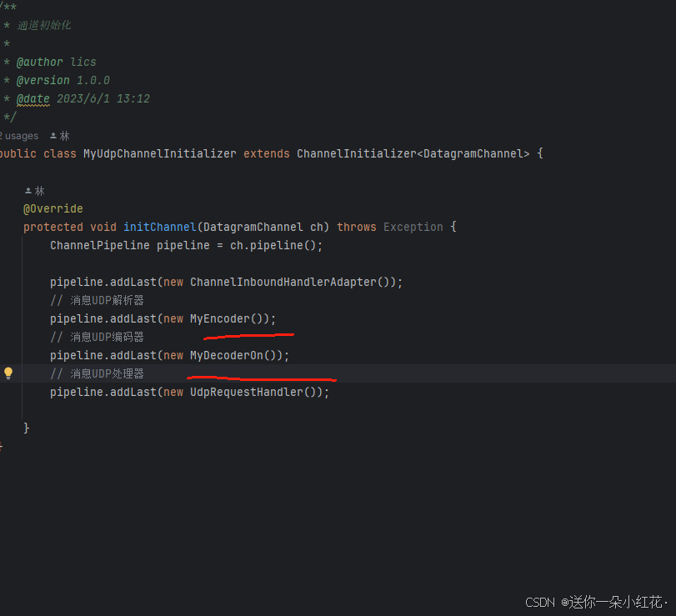Click the initChannel method name
This screenshot has height=616, width=676.
pyautogui.click(x=159, y=227)
